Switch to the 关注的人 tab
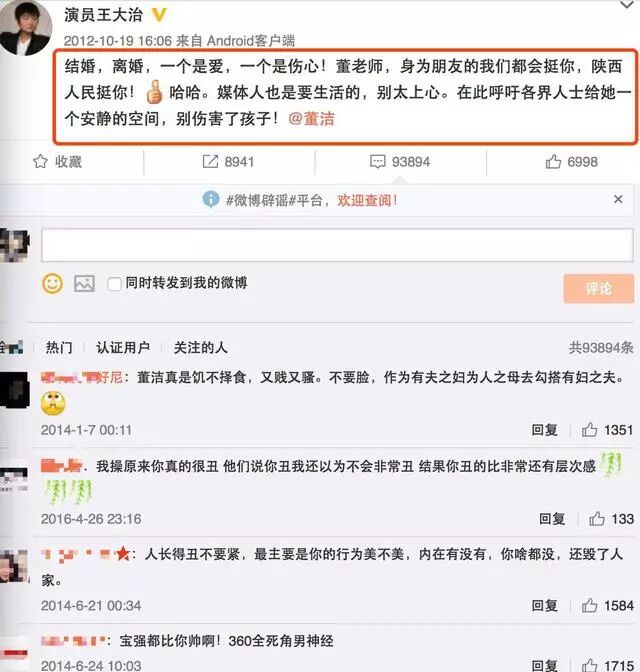The image size is (640, 672). (200, 347)
